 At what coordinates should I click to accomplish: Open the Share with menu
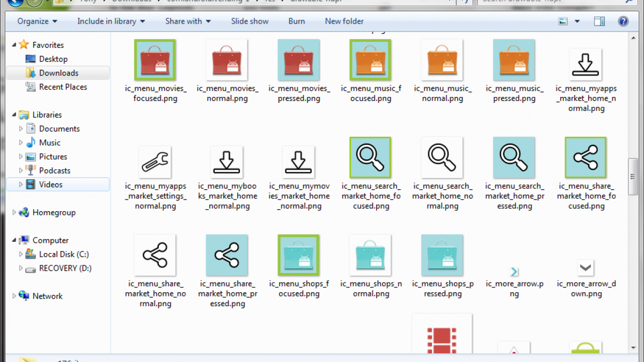pos(188,21)
